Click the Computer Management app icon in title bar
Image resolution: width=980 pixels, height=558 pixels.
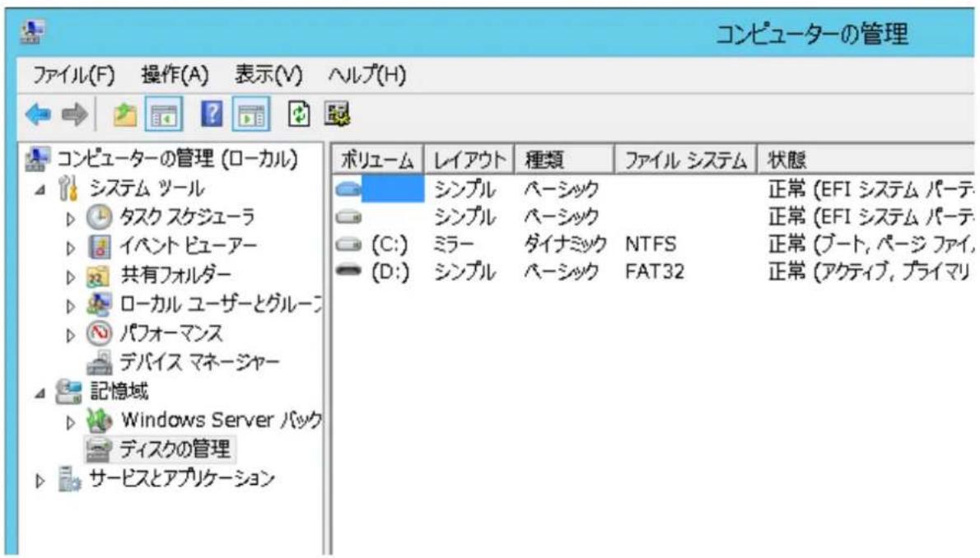32,31
